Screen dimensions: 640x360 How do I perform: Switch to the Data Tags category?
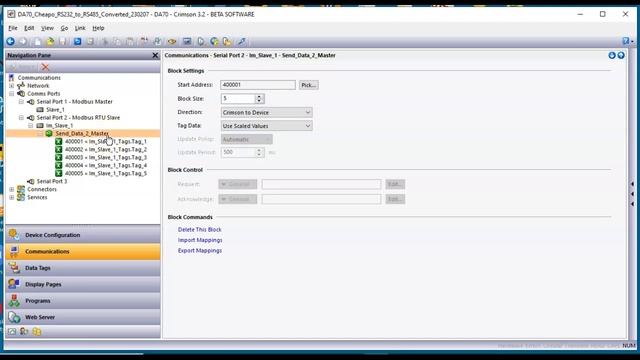(x=83, y=268)
